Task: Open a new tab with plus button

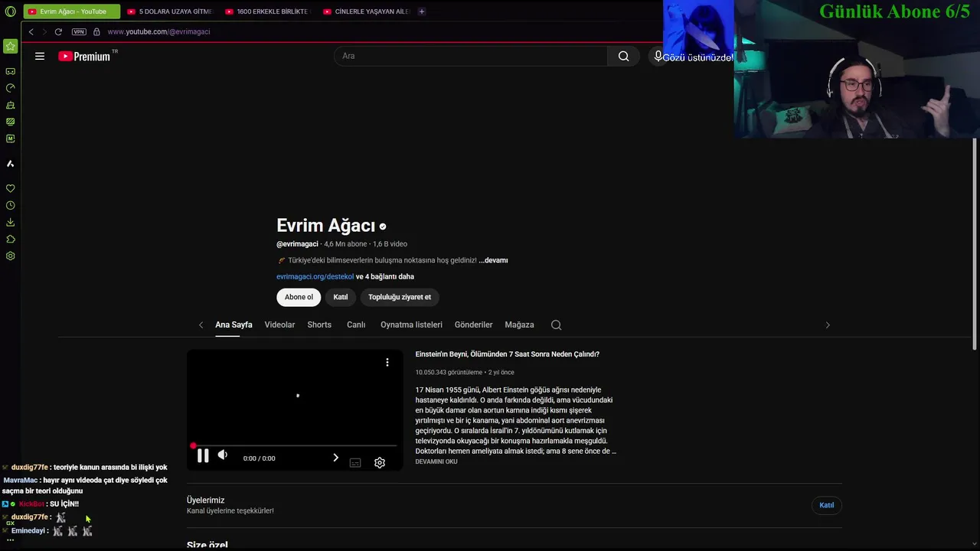Action: 422,11
